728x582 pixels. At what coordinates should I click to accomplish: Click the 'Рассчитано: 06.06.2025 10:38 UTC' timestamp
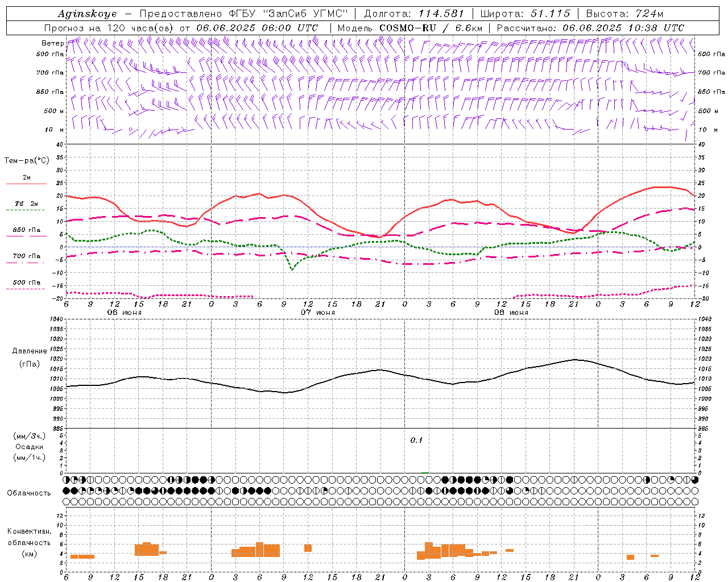coord(590,28)
